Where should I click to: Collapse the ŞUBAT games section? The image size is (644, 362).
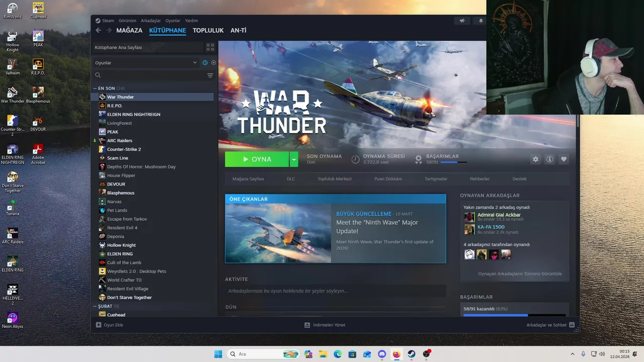pyautogui.click(x=95, y=306)
